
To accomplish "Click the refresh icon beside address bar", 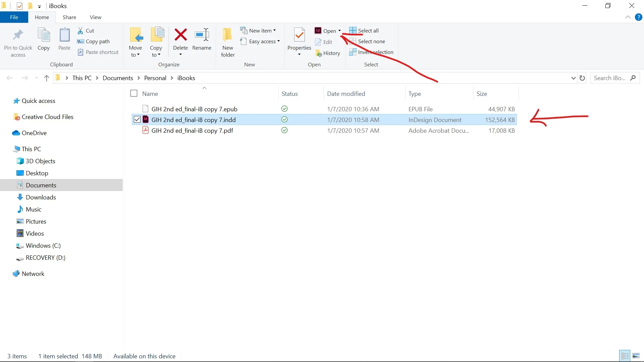I will 582,78.
